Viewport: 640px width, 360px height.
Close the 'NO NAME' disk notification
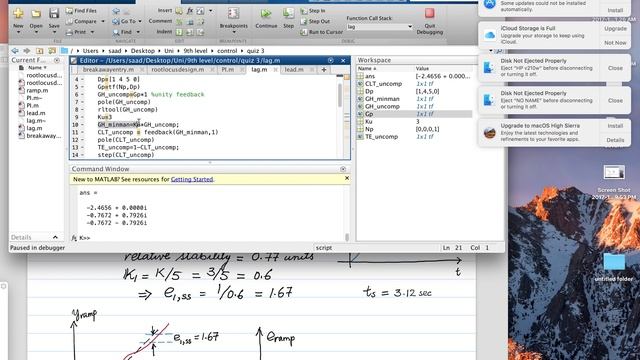615,100
